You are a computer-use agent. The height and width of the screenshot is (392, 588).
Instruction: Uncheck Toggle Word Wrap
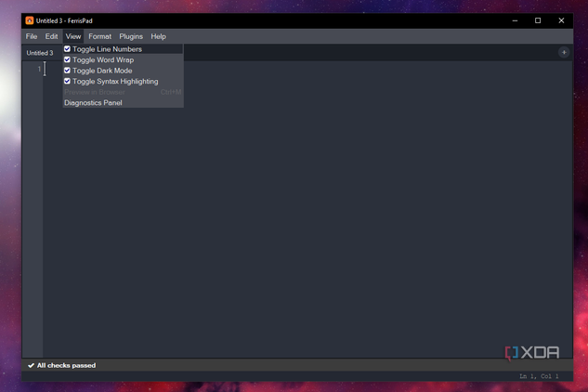click(x=123, y=60)
